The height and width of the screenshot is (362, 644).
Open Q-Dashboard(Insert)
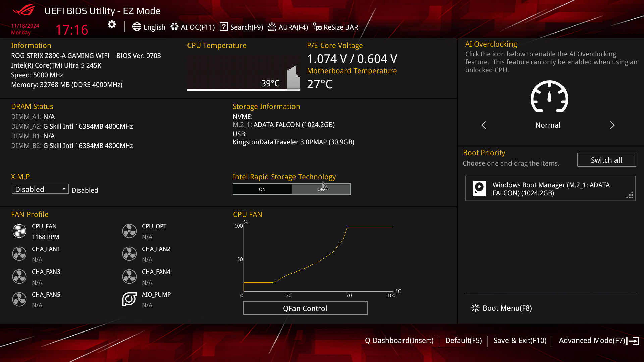(x=399, y=341)
